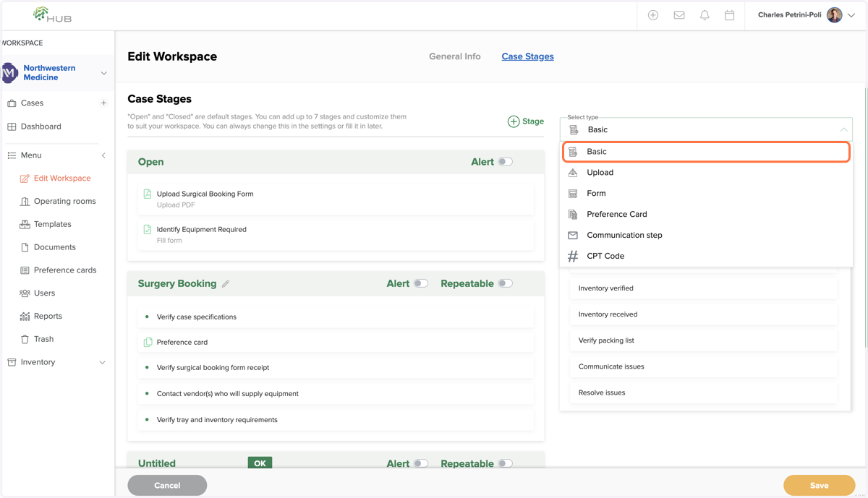This screenshot has height=498, width=868.
Task: Open notifications bell icon
Action: (x=705, y=15)
